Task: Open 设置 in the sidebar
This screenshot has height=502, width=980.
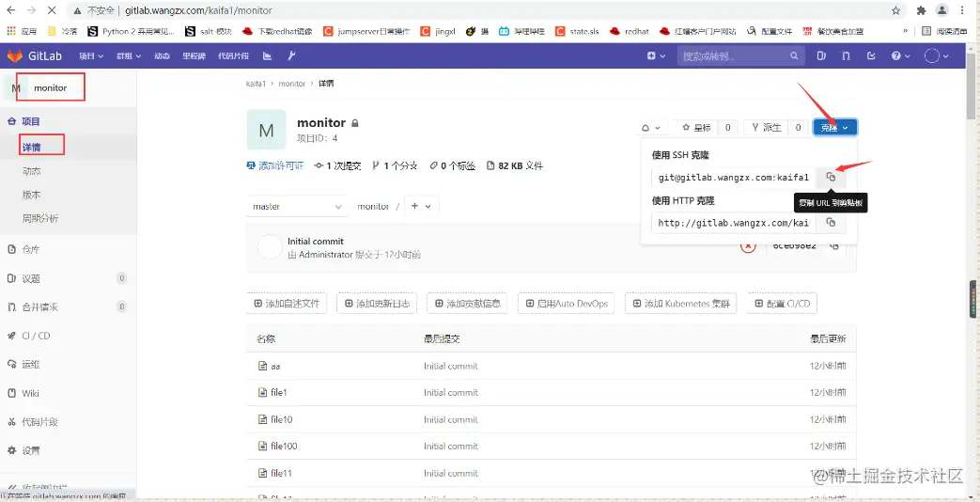Action: (31, 450)
